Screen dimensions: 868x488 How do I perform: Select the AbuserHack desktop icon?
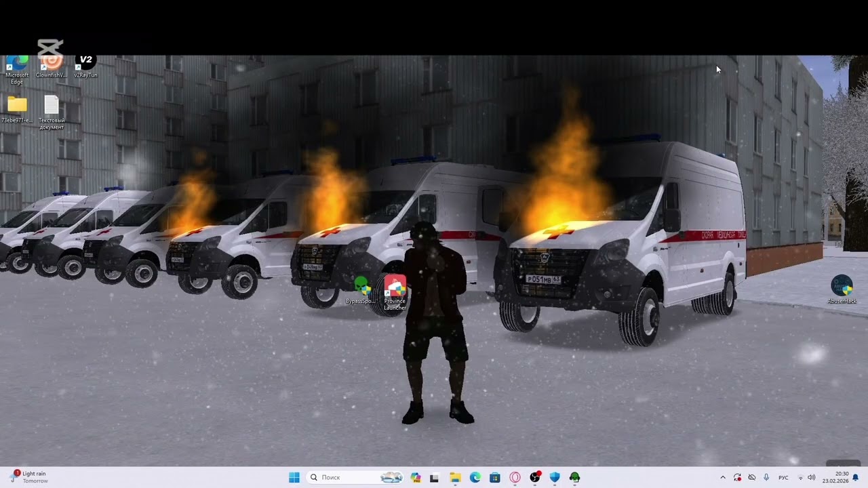pos(842,290)
